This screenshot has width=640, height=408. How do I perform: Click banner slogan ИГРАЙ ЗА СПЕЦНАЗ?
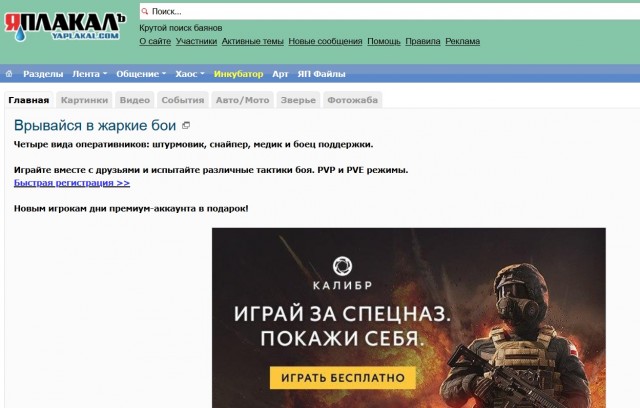tap(342, 314)
